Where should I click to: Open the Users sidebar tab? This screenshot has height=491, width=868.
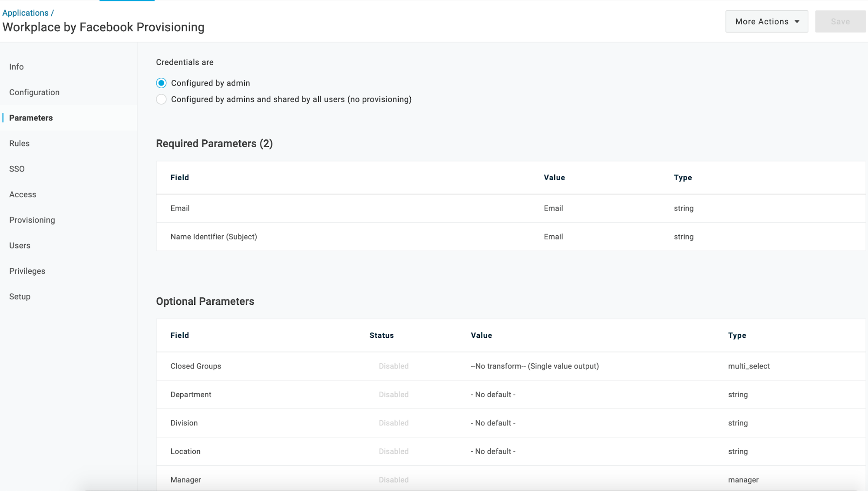[x=20, y=246]
